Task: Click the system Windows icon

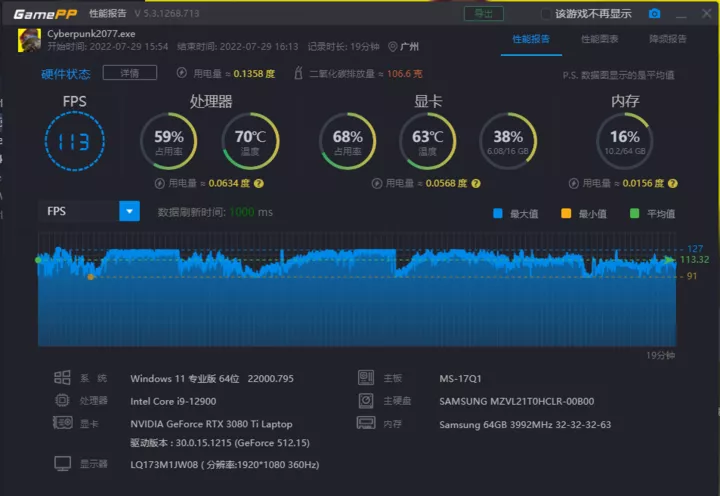Action: click(62, 378)
